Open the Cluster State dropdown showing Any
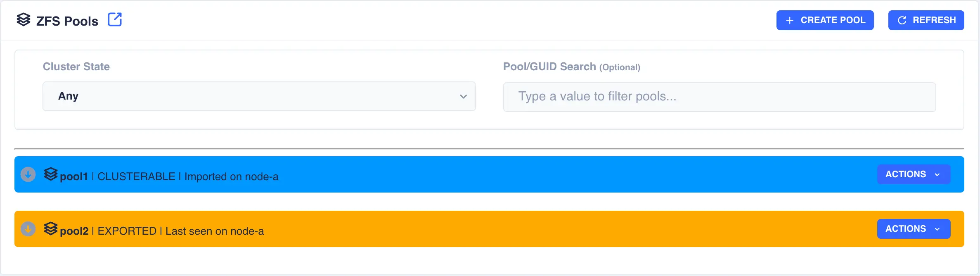980x276 pixels. (259, 96)
